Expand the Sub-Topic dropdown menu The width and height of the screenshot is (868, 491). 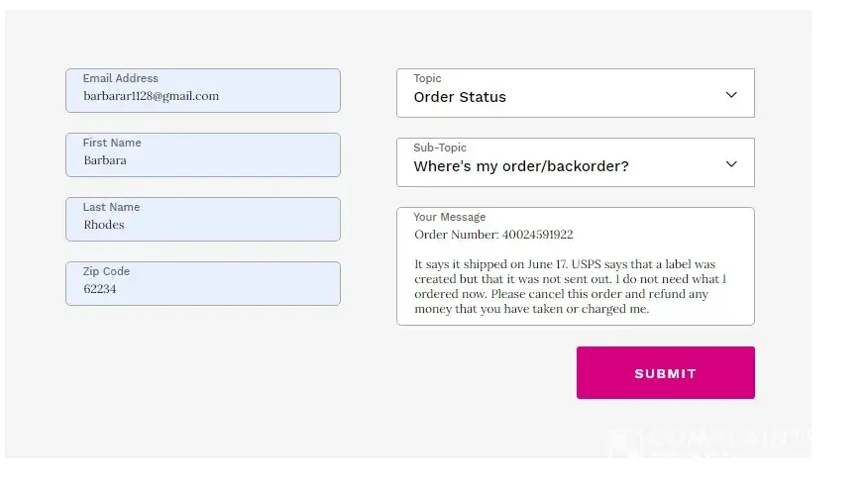tap(575, 162)
